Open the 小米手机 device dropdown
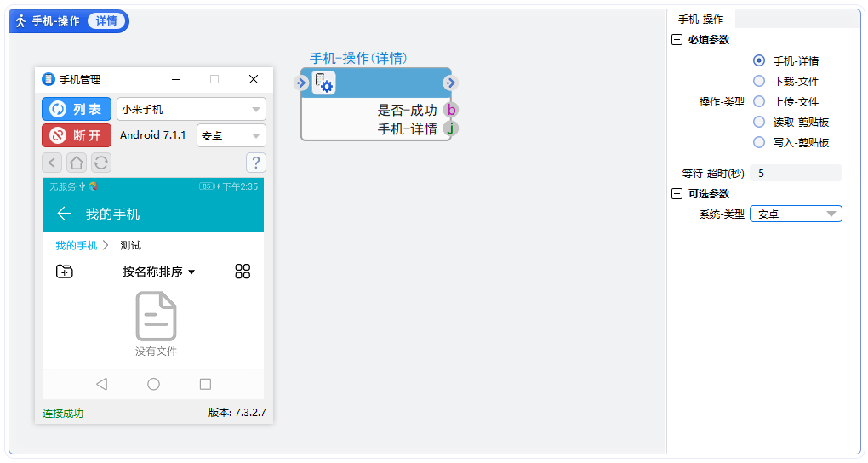The width and height of the screenshot is (868, 463). [x=191, y=109]
